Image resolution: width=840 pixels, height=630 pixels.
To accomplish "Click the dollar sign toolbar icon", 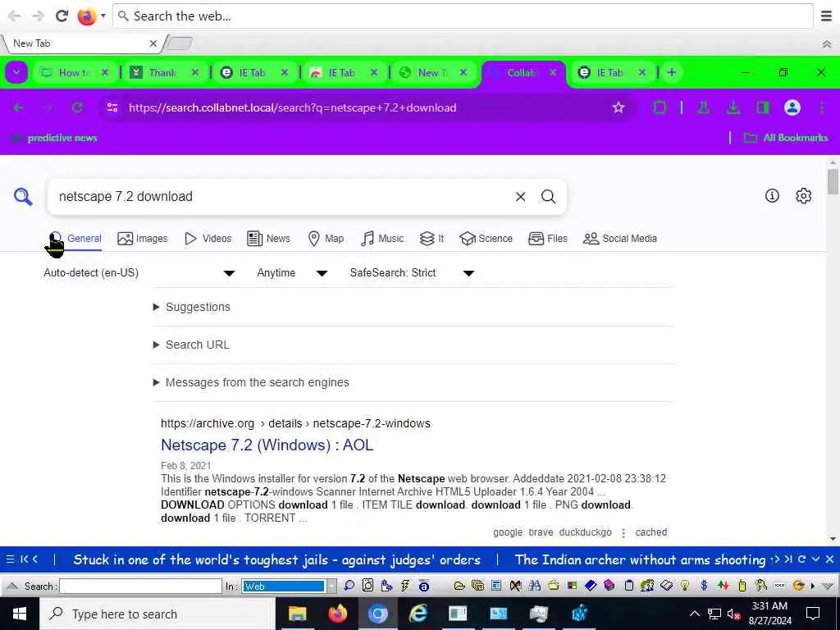I will 704,586.
